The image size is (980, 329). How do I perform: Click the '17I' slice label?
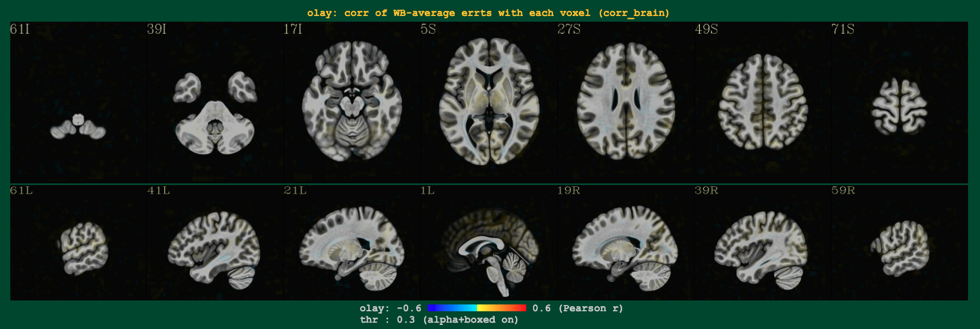pos(293,29)
